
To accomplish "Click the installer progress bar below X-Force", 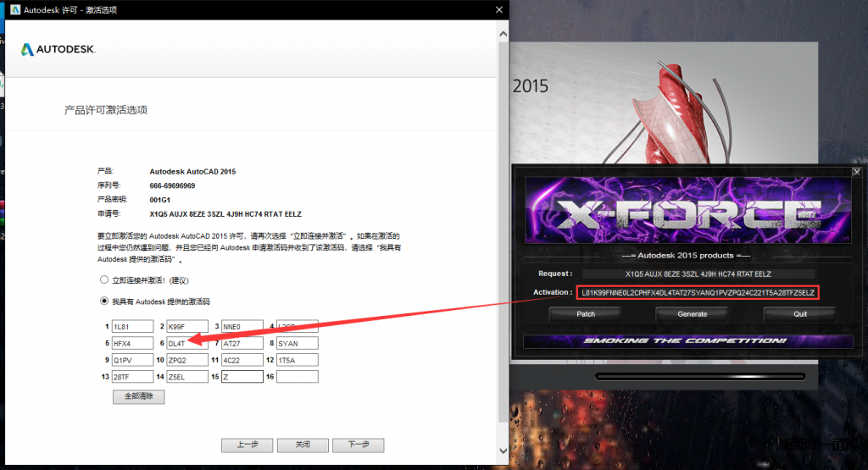I will click(700, 376).
